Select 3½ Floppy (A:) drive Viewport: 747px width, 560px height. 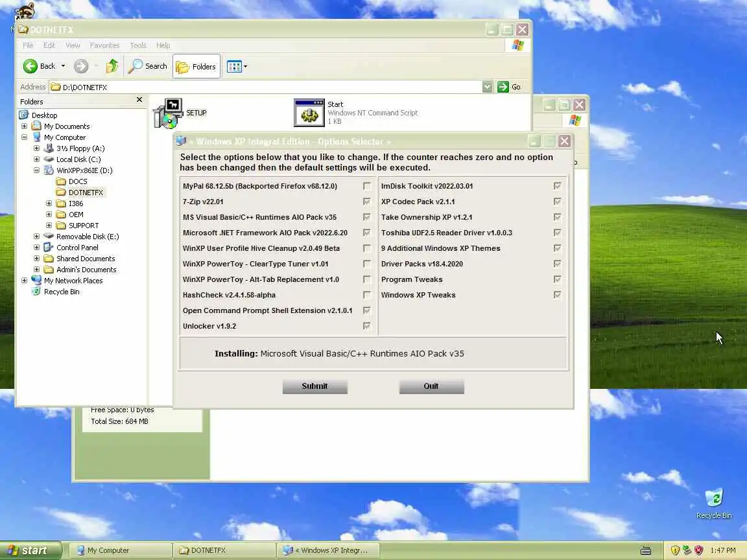click(x=80, y=148)
